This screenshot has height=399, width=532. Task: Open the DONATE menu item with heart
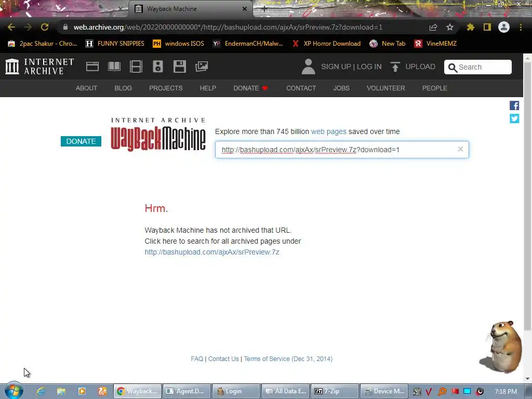251,88
